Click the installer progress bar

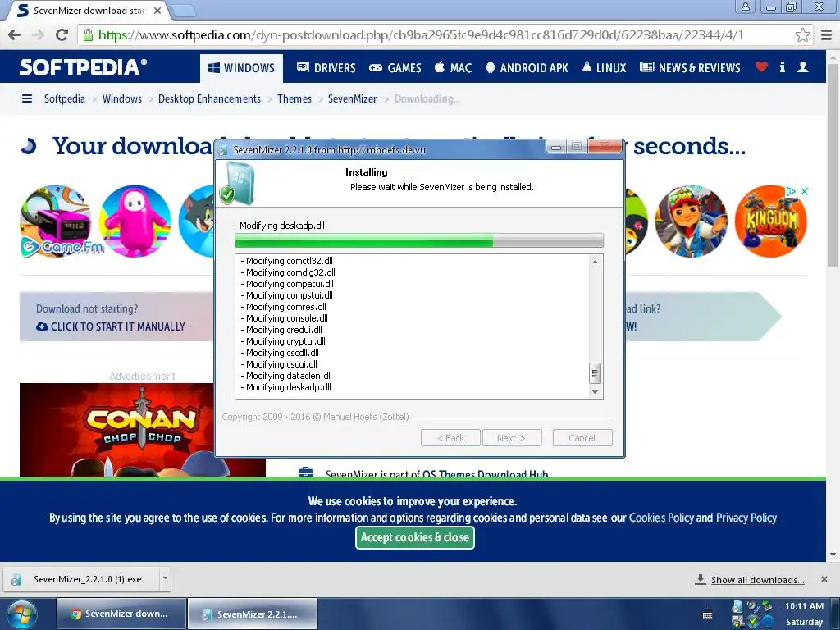pos(419,240)
